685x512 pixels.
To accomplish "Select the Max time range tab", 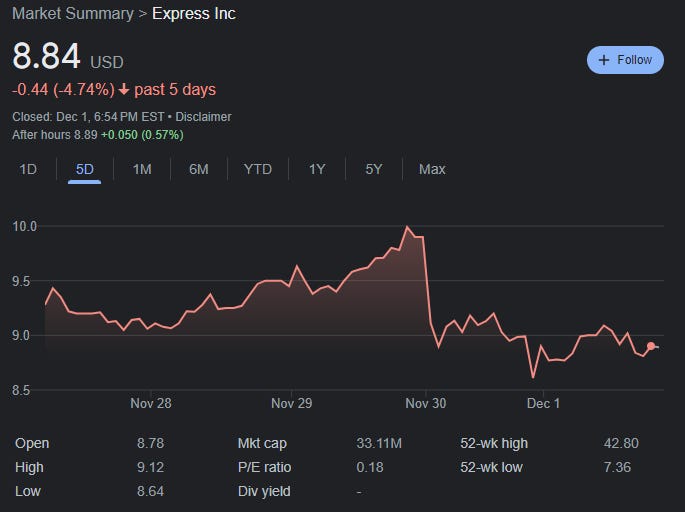I will pyautogui.click(x=432, y=169).
